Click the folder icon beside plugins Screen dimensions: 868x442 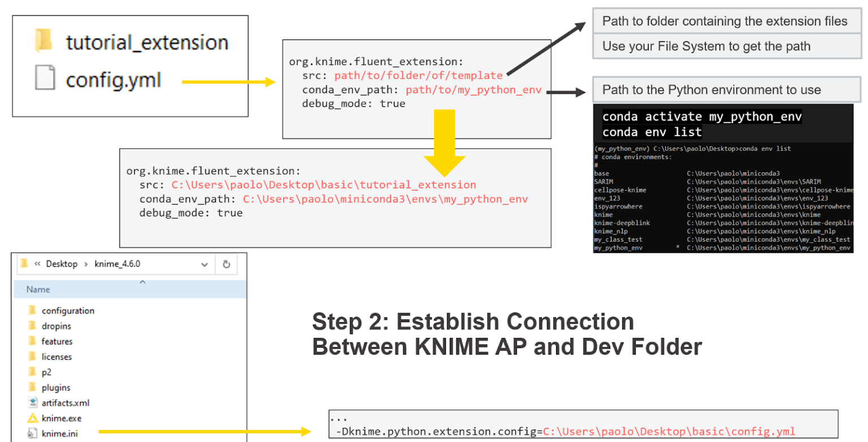pyautogui.click(x=32, y=387)
